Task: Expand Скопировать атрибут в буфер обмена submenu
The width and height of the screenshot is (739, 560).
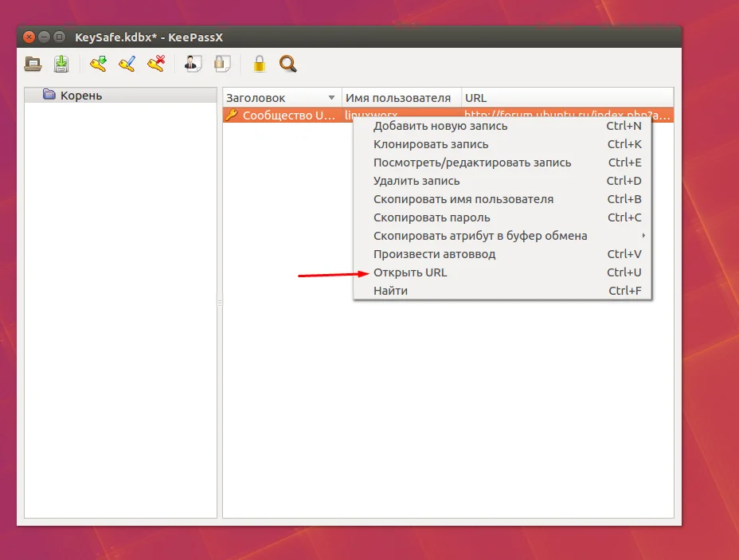Action: [x=502, y=236]
